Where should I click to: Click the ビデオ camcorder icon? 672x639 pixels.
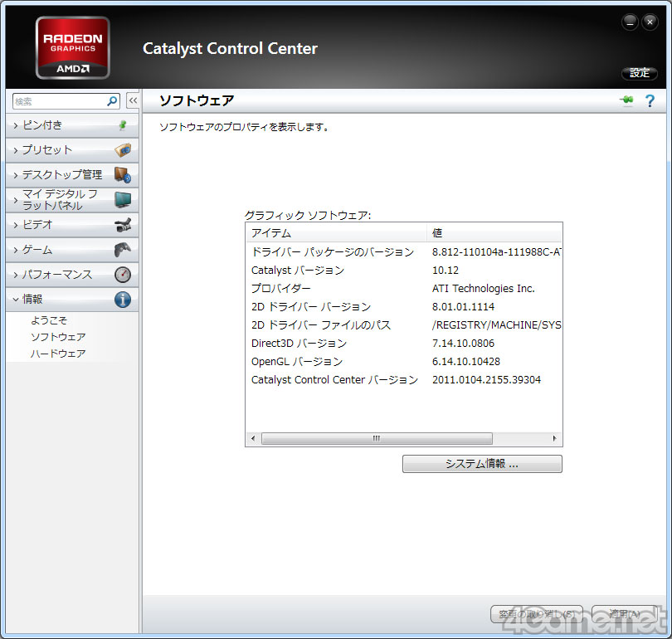[123, 225]
